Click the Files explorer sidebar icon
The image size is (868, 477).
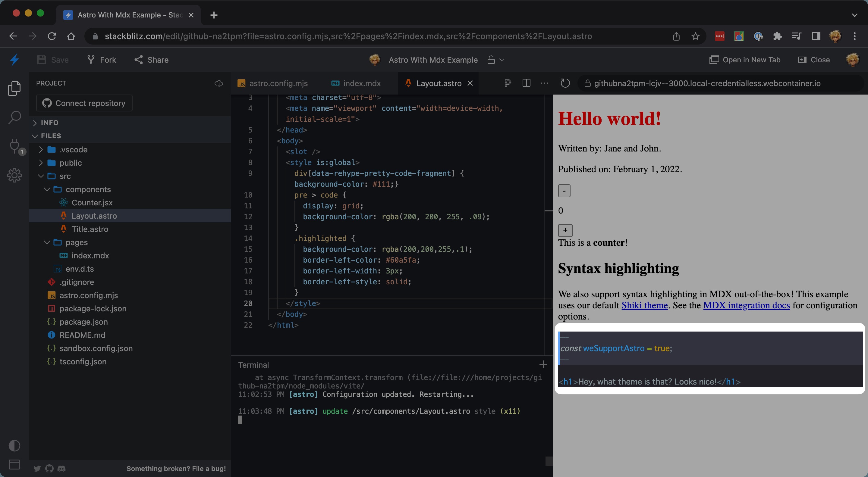click(14, 89)
